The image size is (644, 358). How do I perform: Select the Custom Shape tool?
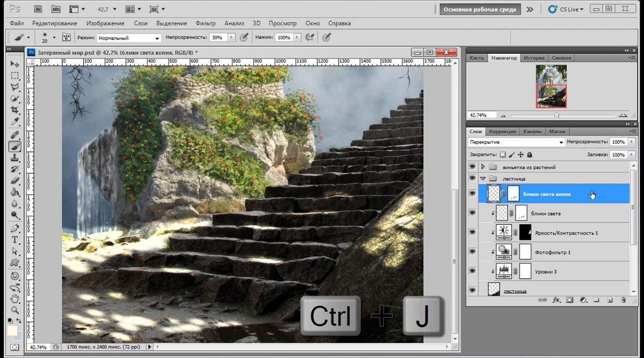[x=15, y=264]
